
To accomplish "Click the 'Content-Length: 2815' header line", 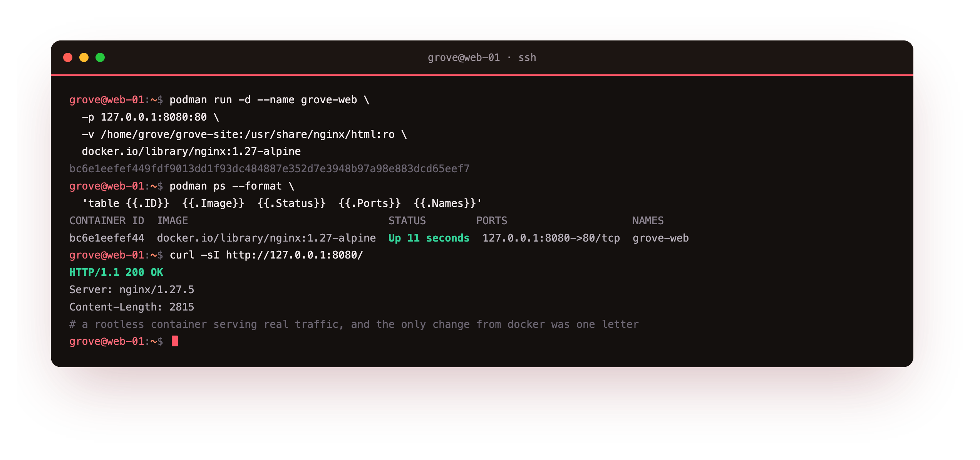I will [x=132, y=307].
